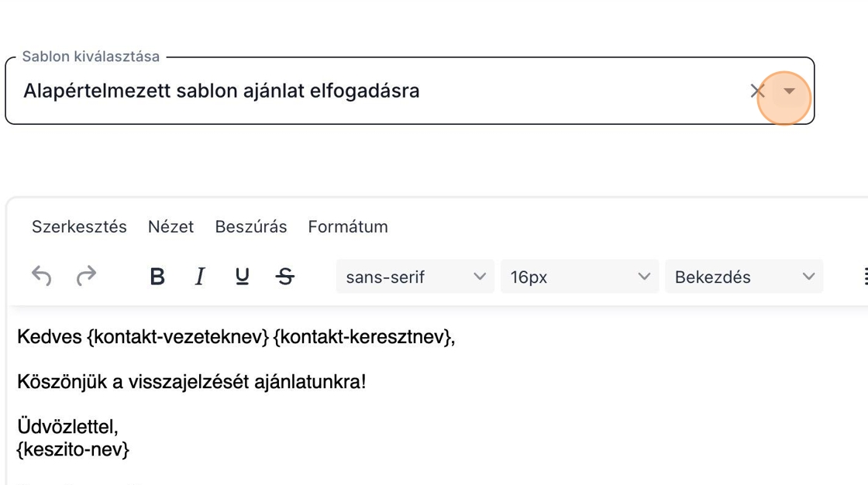
Task: Toggle bold formatting
Action: click(x=157, y=277)
